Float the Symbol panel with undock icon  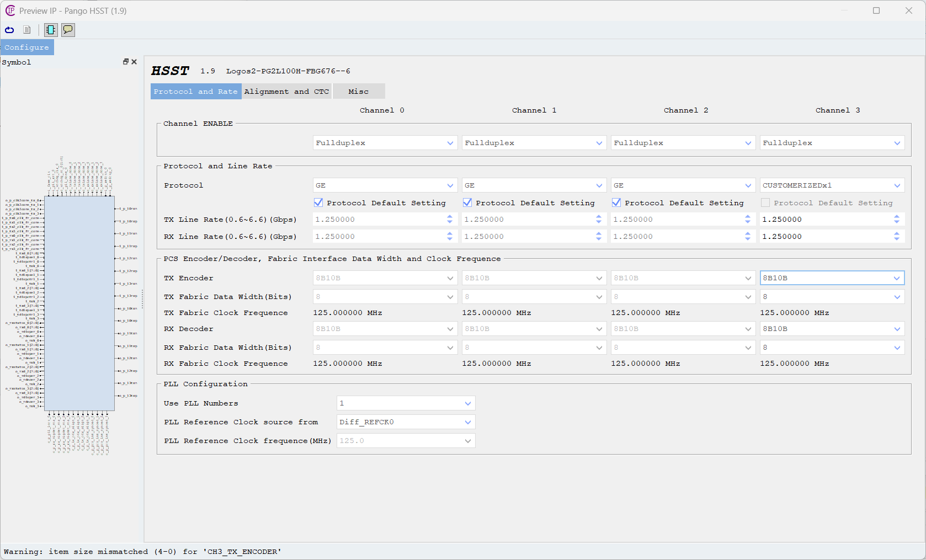pyautogui.click(x=126, y=62)
